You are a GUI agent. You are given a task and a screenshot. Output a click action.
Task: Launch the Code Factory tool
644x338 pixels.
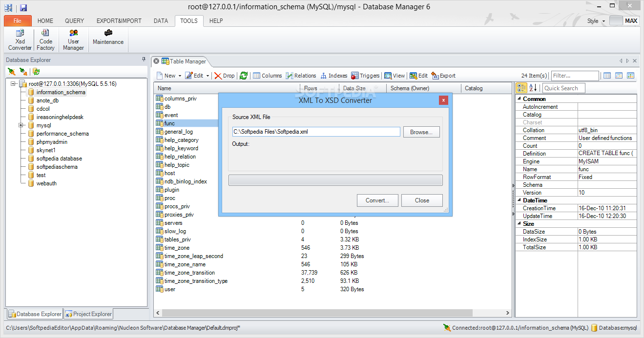[45, 40]
